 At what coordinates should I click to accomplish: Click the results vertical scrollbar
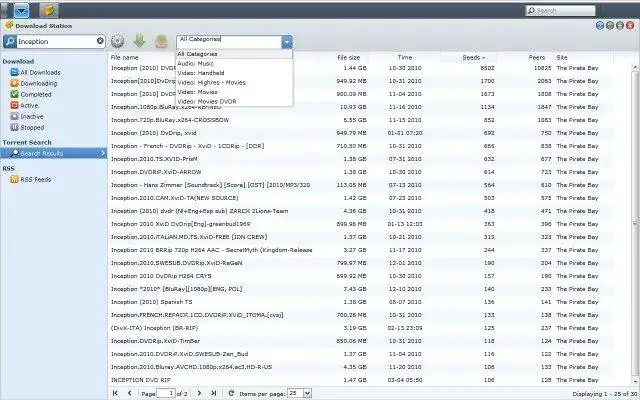635,223
